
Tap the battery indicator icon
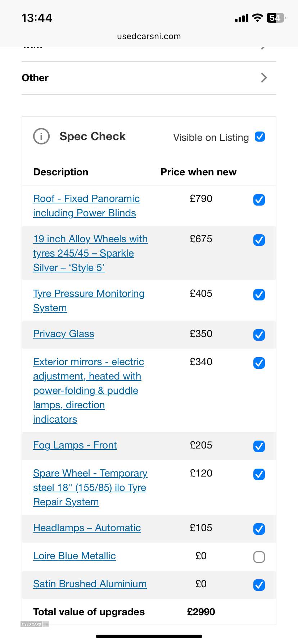click(276, 18)
